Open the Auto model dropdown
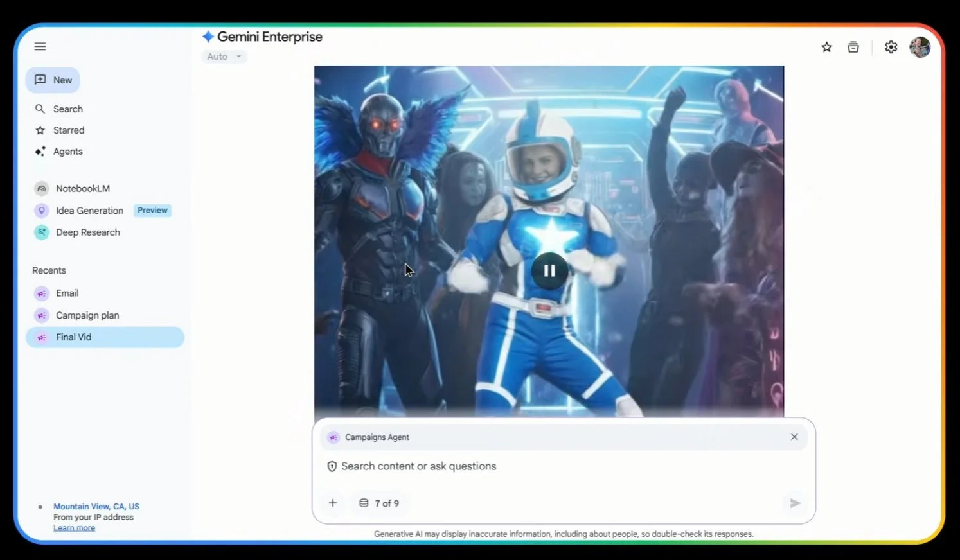 (x=224, y=57)
